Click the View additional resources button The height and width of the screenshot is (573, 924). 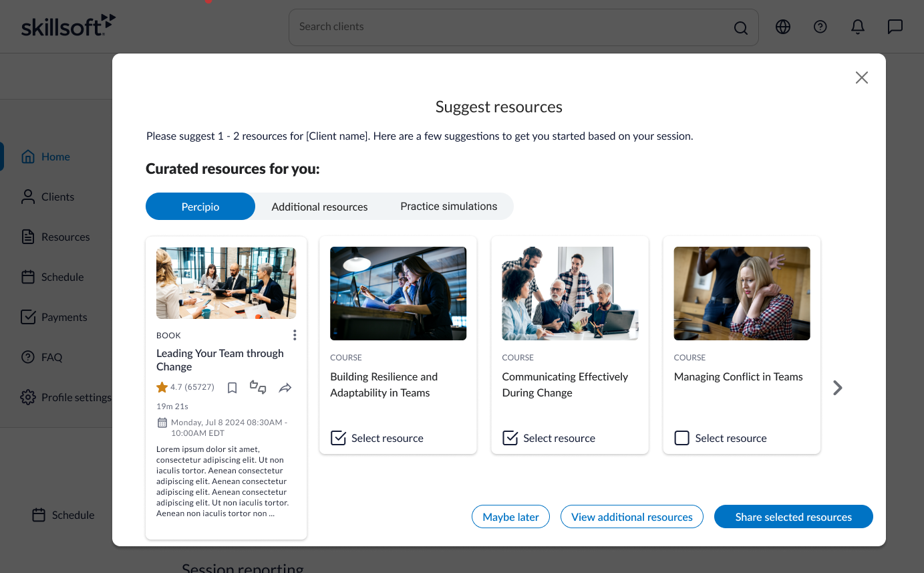(632, 517)
